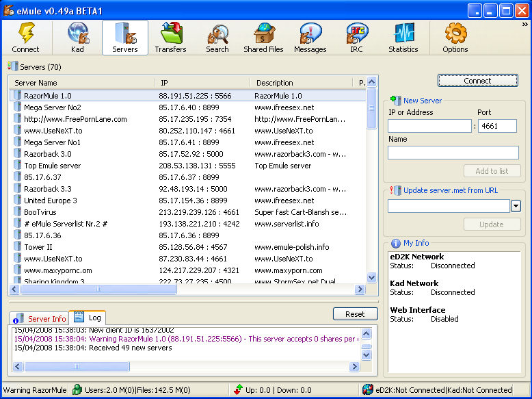Open the Shared Files page
Image resolution: width=532 pixels, height=399 pixels.
[263, 38]
